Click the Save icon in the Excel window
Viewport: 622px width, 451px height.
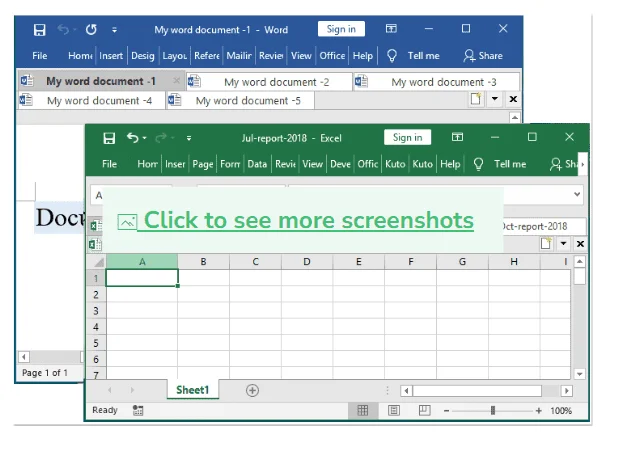[109, 138]
